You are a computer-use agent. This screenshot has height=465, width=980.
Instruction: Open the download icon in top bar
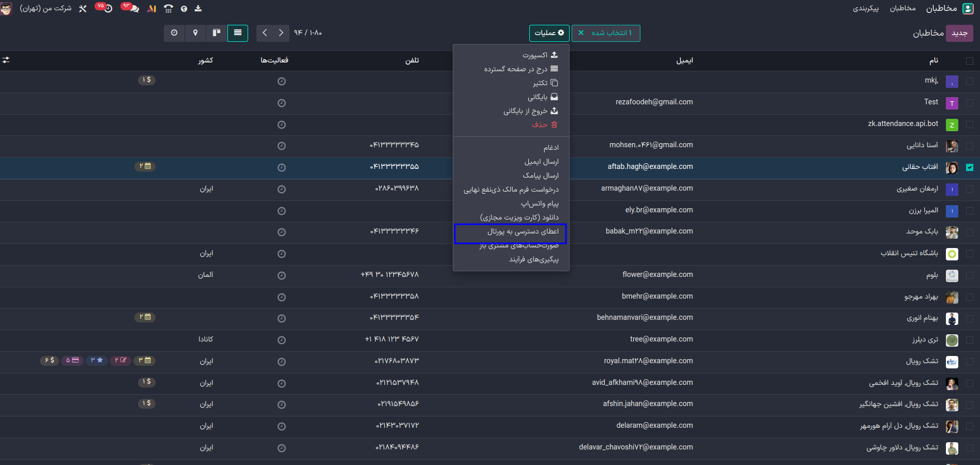point(198,9)
